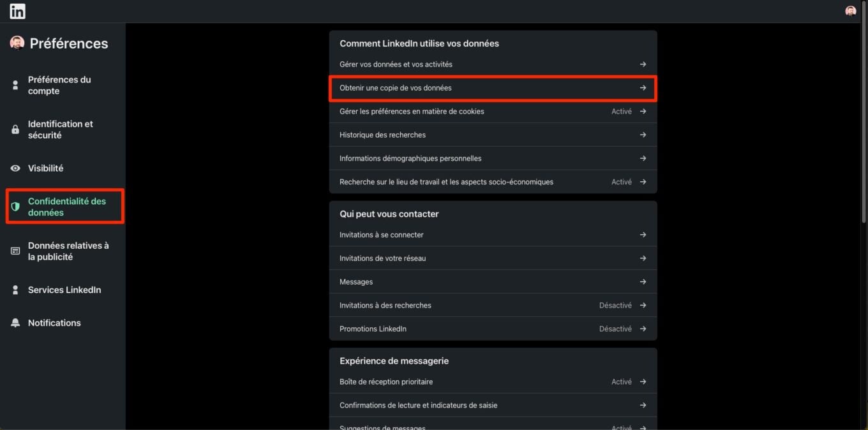
Task: Click arrow on Promotions LinkedIn row
Action: tap(643, 329)
